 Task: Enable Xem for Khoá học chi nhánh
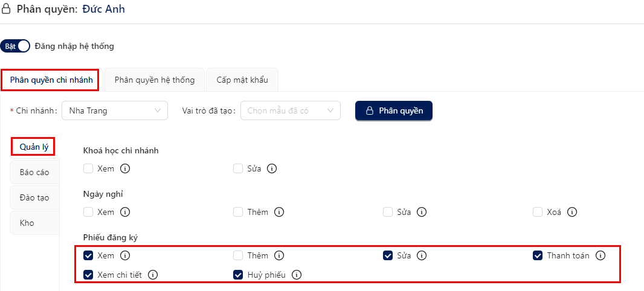click(x=88, y=168)
